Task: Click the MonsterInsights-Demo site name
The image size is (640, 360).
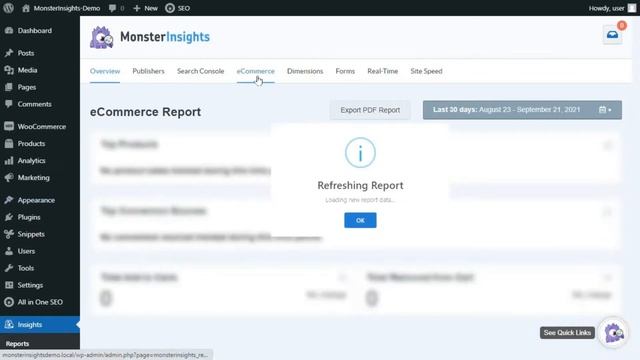Action: pos(67,8)
